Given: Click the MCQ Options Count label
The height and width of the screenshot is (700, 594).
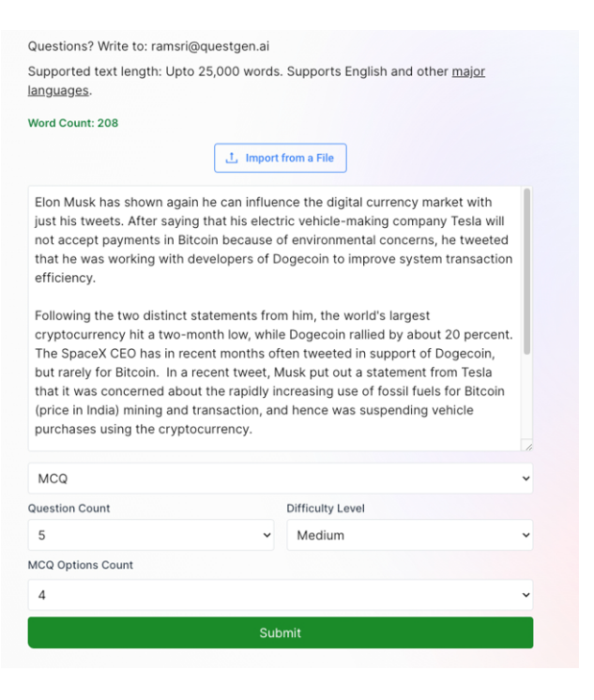Looking at the screenshot, I should click(x=81, y=565).
